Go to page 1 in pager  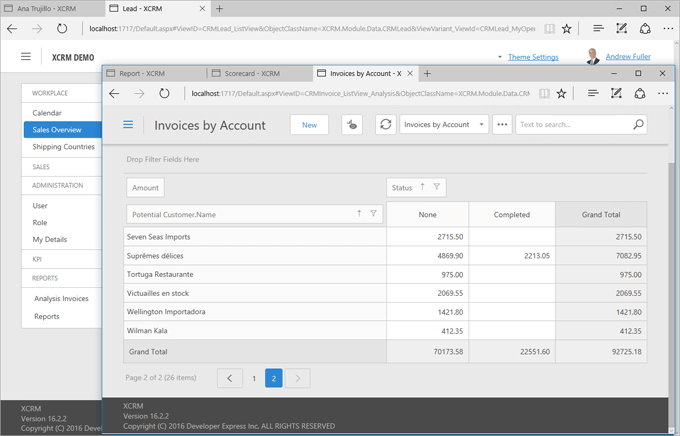(254, 378)
